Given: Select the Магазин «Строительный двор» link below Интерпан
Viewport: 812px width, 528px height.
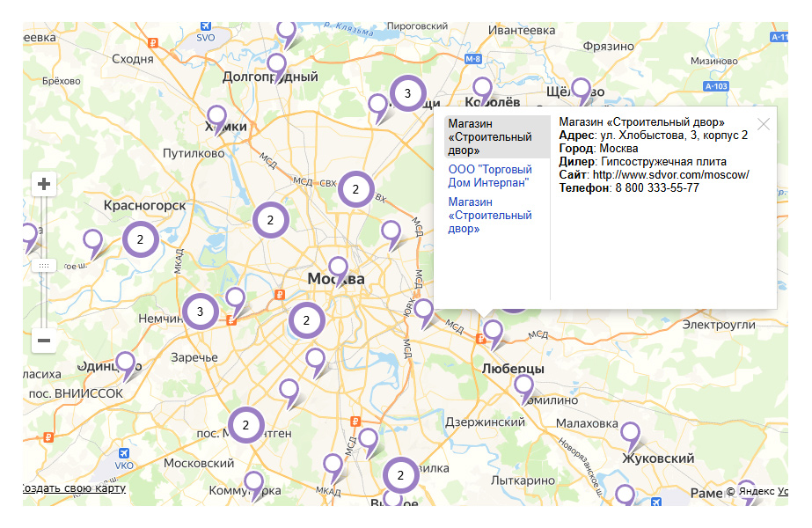Looking at the screenshot, I should point(490,215).
